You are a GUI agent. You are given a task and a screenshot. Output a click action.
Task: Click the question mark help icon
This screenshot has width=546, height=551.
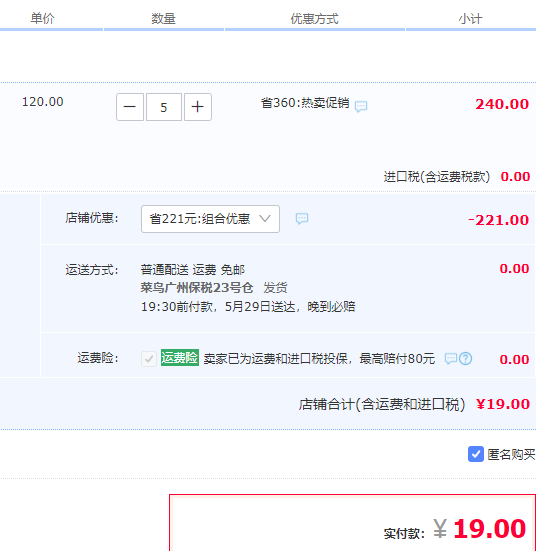pyautogui.click(x=466, y=359)
